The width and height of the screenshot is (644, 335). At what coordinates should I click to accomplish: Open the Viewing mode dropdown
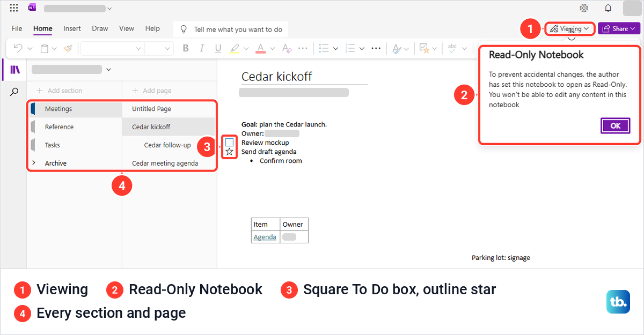tap(570, 28)
